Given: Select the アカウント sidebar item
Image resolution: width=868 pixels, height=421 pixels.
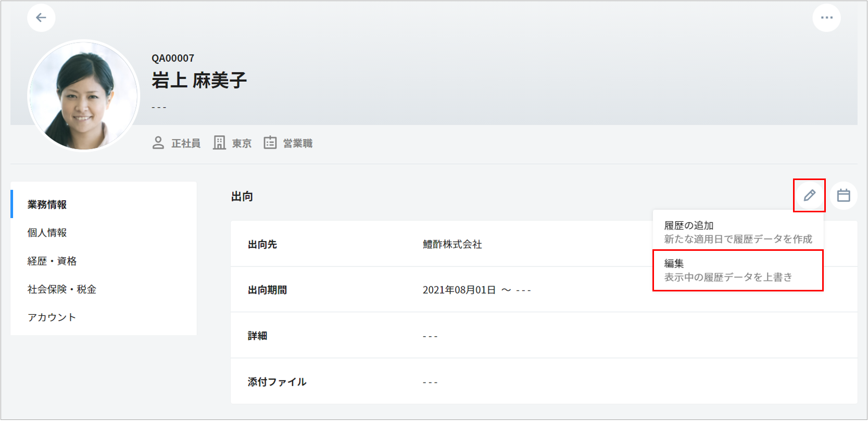Looking at the screenshot, I should (x=52, y=317).
